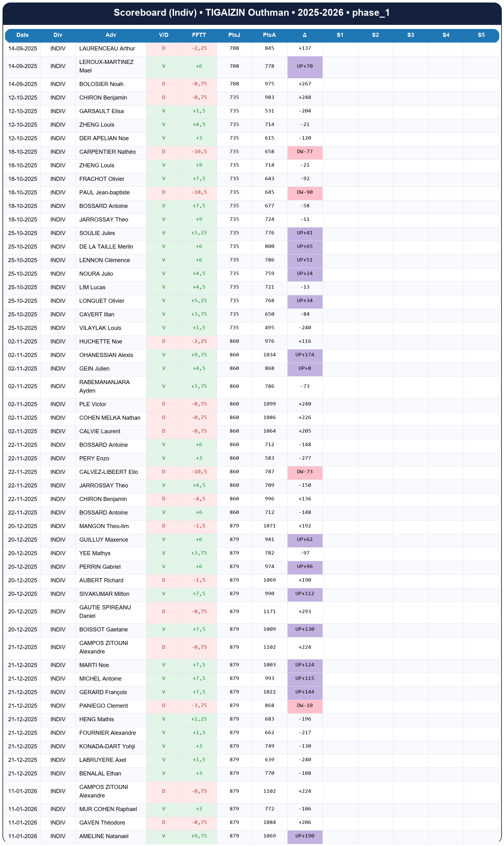Click the scoreboard title for TIGAIZIN Outhman
Viewport: 504px width, 846px height.
(252, 13)
